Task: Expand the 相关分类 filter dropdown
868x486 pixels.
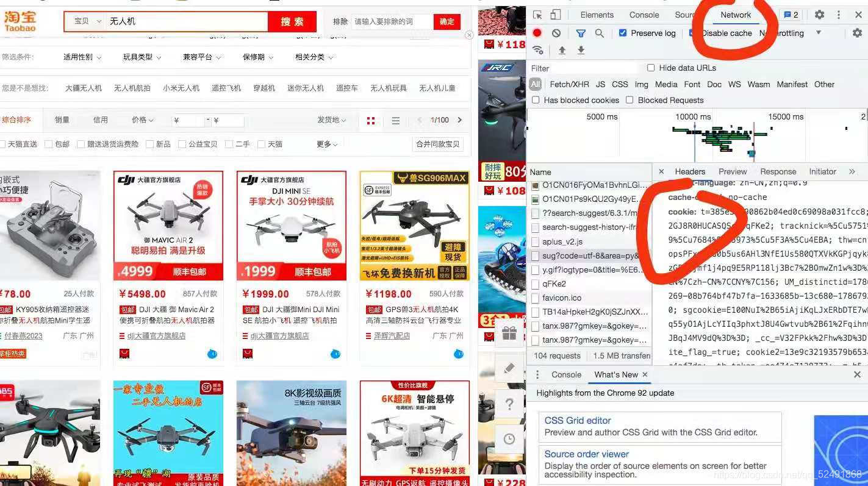Action: [x=314, y=57]
